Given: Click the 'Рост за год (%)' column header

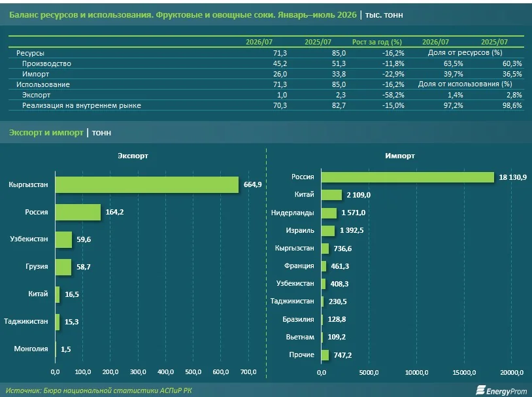Looking at the screenshot, I should [x=377, y=42].
